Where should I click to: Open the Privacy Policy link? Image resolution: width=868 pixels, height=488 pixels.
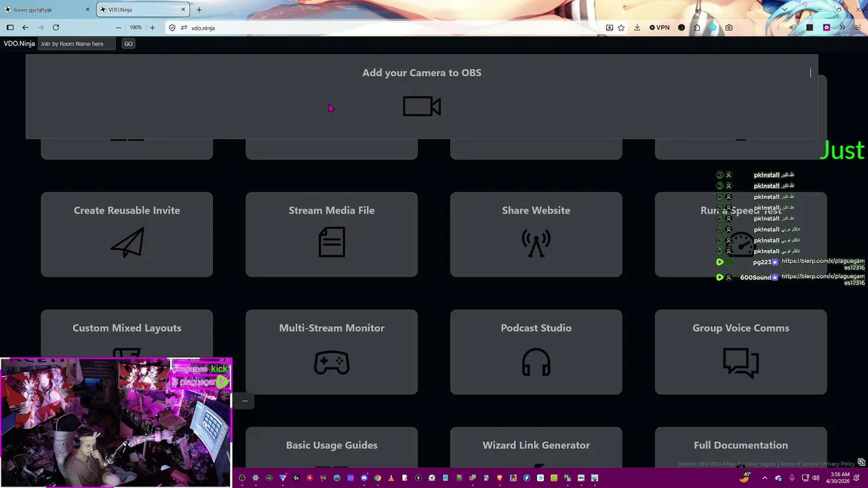pos(839,464)
